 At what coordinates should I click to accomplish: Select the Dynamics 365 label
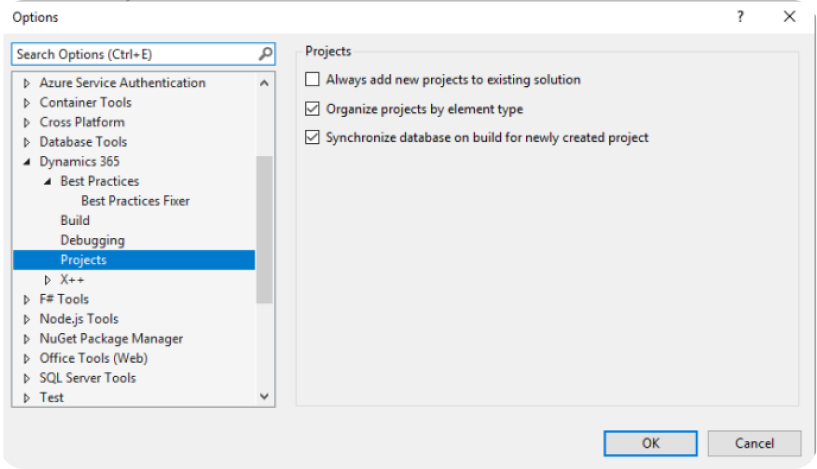pos(80,162)
